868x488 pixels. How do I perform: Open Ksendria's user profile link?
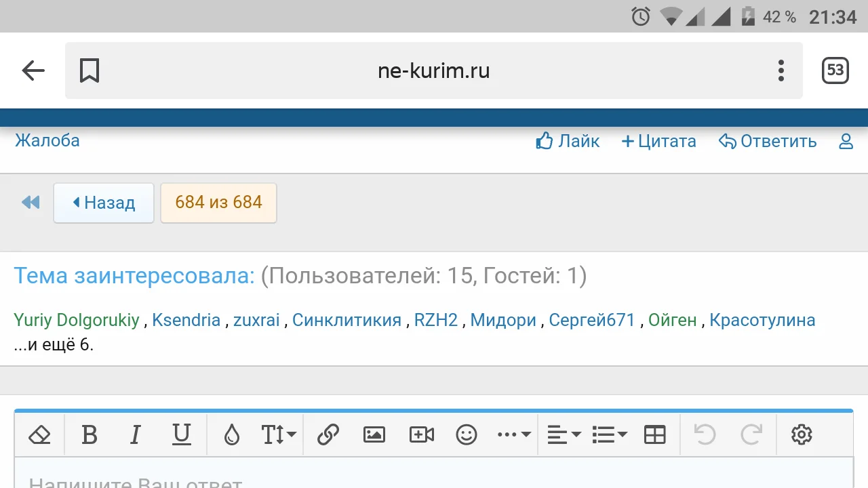point(186,320)
